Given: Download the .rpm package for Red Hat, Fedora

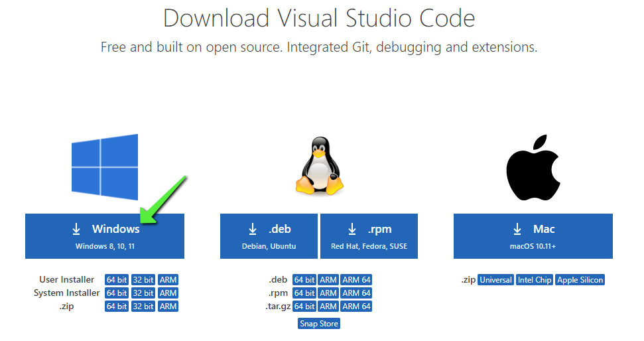Looking at the screenshot, I should (369, 236).
